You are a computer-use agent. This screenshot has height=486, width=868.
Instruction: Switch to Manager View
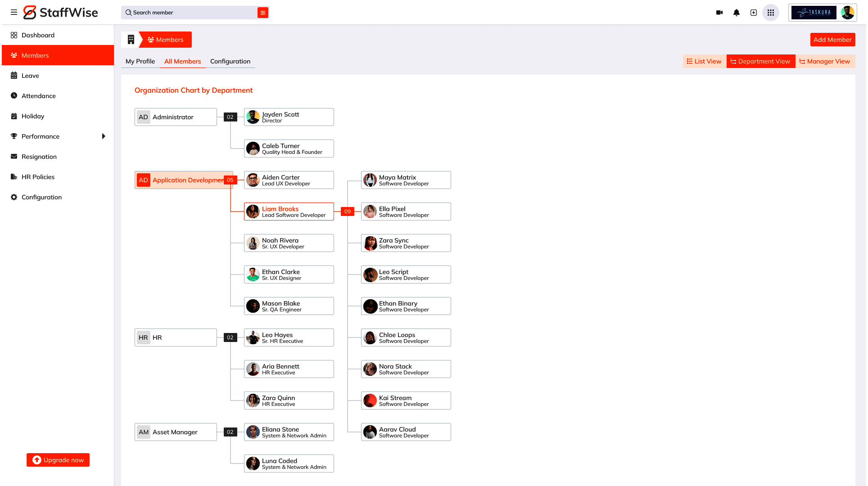pyautogui.click(x=825, y=61)
